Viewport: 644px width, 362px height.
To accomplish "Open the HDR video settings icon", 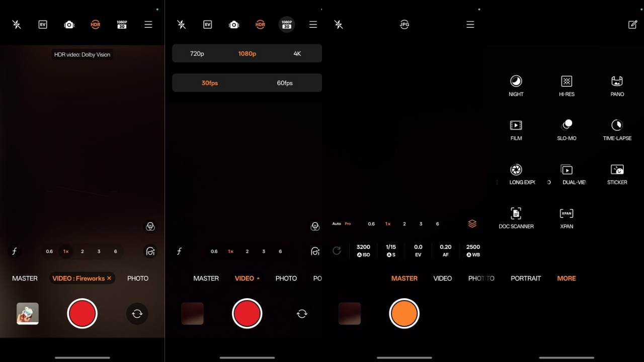I will pyautogui.click(x=96, y=24).
